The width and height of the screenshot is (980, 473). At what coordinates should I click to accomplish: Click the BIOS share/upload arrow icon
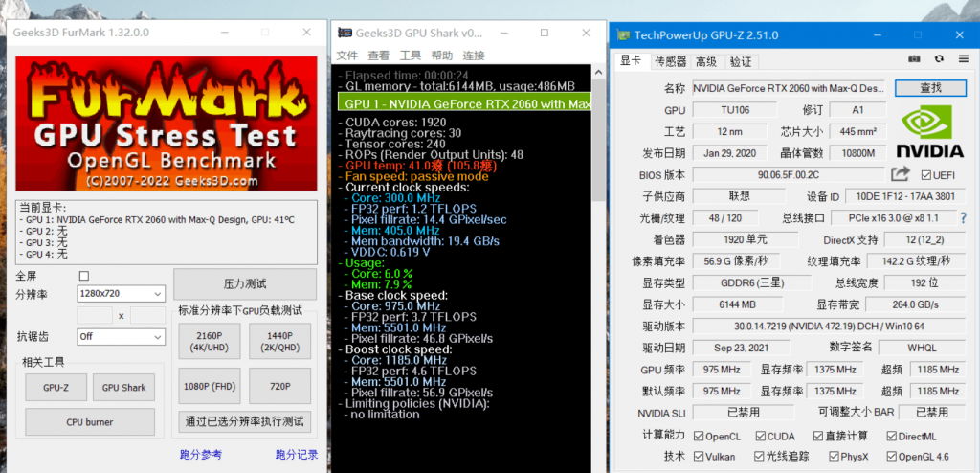point(901,174)
